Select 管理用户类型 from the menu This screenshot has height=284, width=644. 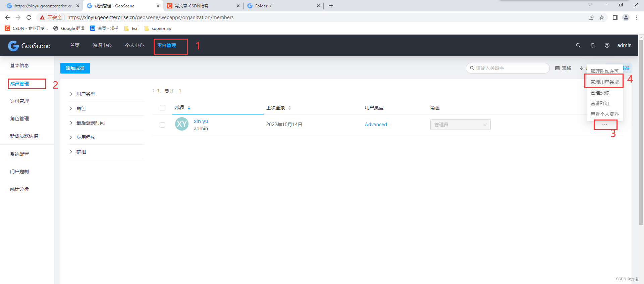[604, 82]
